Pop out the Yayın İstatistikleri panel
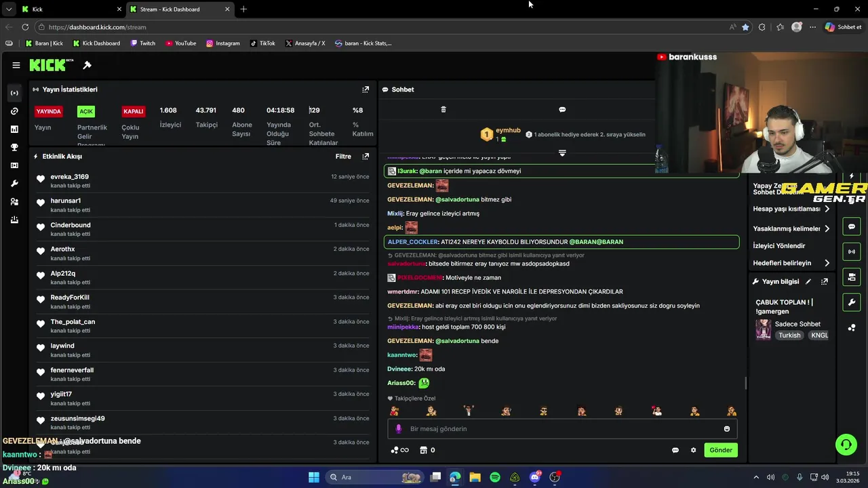868x488 pixels. 366,89
